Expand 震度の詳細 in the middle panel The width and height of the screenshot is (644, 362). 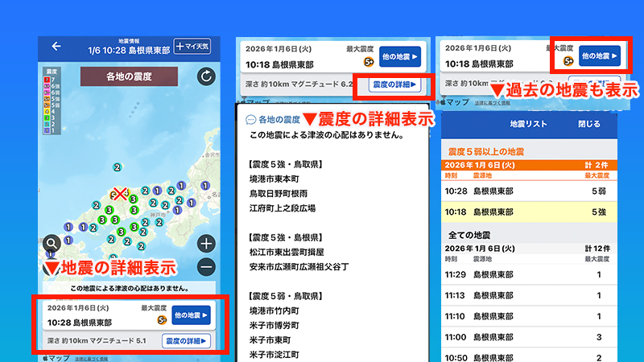pos(394,84)
